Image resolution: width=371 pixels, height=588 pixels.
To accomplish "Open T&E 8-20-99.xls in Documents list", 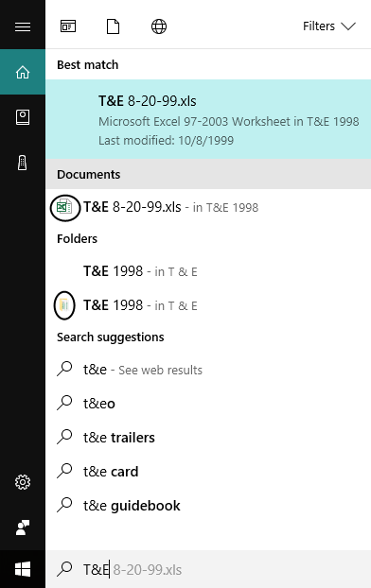I will (x=208, y=207).
